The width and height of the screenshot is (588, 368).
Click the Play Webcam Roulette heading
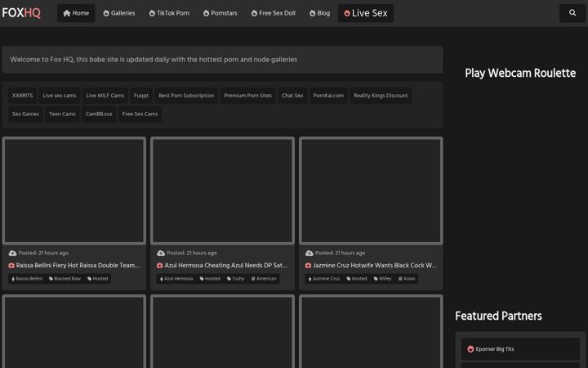(520, 74)
